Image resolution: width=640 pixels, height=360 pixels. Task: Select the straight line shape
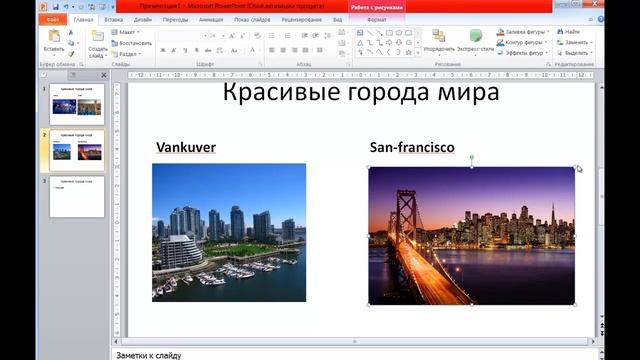[x=370, y=33]
